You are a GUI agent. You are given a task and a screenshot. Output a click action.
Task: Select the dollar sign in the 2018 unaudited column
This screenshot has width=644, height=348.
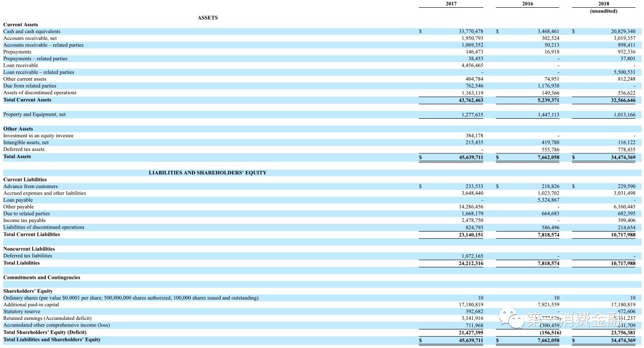coord(573,31)
